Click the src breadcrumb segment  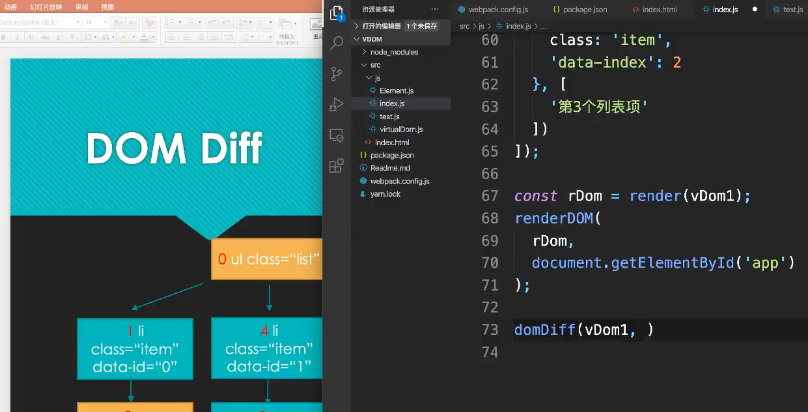[x=464, y=26]
